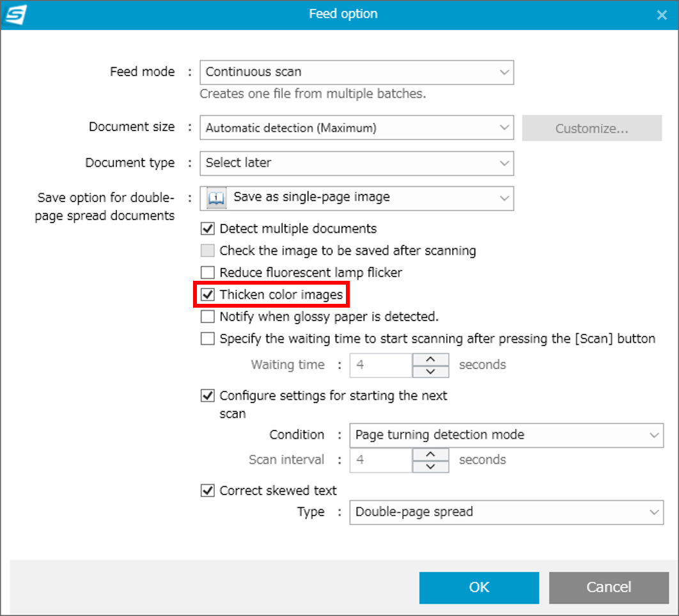The height and width of the screenshot is (616, 679).
Task: Open Save option for double-page spread dropdown
Action: click(357, 198)
